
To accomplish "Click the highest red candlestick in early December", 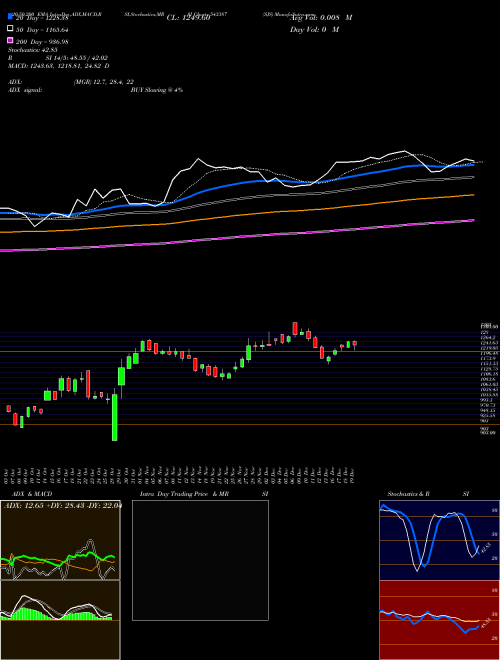I will coord(295,329).
